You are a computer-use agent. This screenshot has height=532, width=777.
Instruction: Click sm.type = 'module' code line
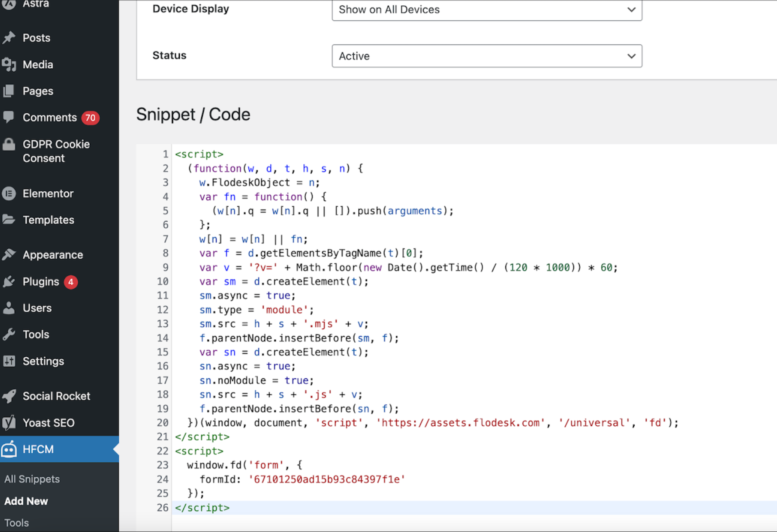coord(257,310)
